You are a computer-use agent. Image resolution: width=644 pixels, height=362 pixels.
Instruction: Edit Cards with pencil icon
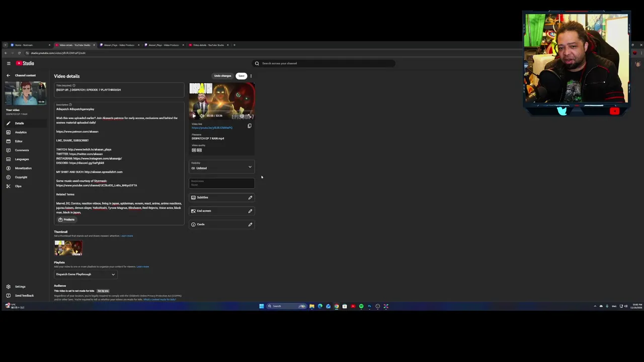(250, 224)
